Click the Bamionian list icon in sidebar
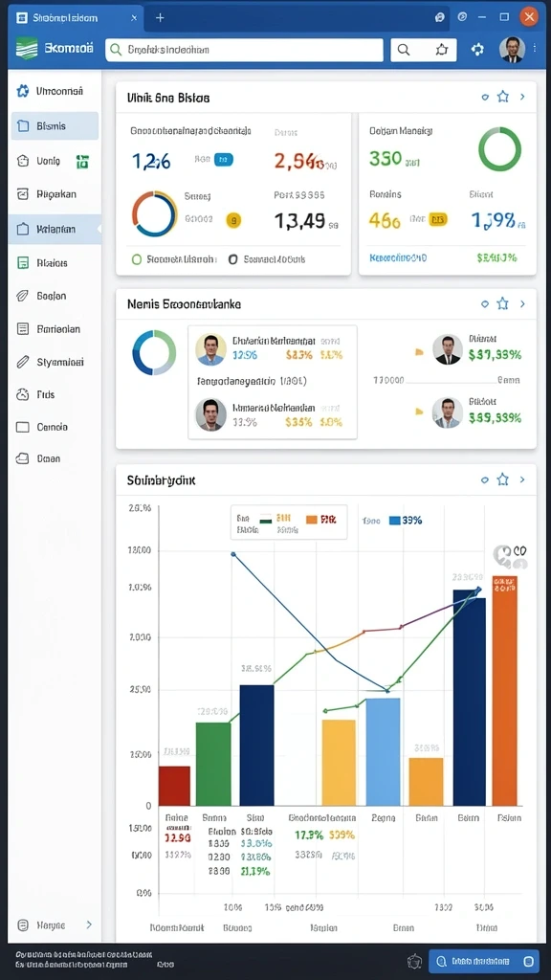The width and height of the screenshot is (551, 980). coord(23,329)
